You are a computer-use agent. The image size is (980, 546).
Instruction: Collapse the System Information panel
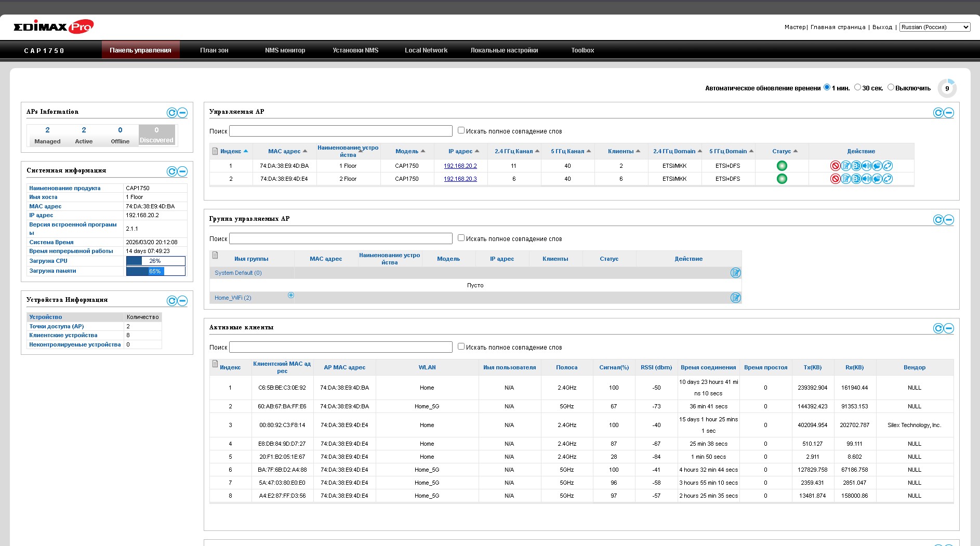pyautogui.click(x=182, y=171)
